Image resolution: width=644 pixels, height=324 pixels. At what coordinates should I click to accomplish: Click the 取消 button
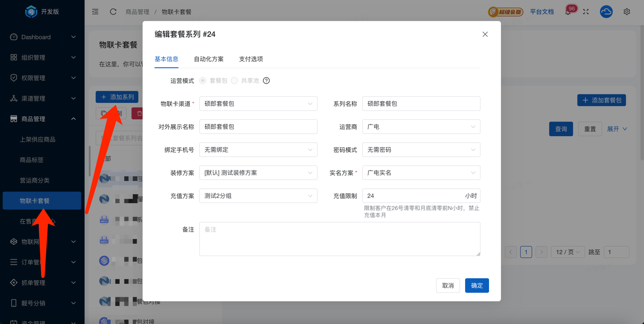[448, 286]
